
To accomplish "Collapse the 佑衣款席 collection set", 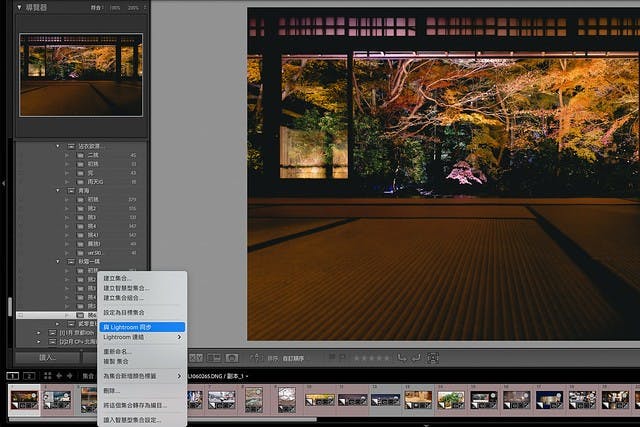I will 59,146.
